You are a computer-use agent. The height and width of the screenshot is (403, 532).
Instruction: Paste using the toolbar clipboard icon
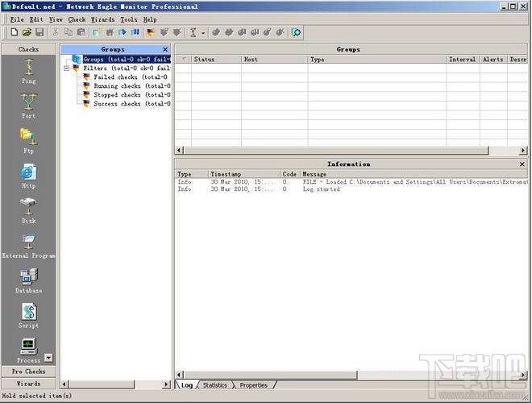pyautogui.click(x=81, y=32)
